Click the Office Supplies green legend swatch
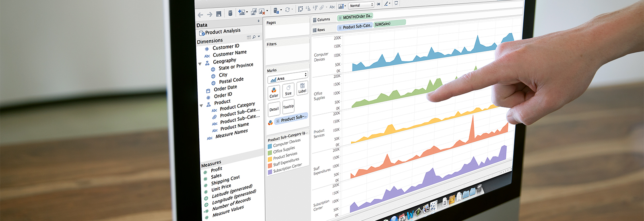644x221 pixels. pyautogui.click(x=270, y=153)
